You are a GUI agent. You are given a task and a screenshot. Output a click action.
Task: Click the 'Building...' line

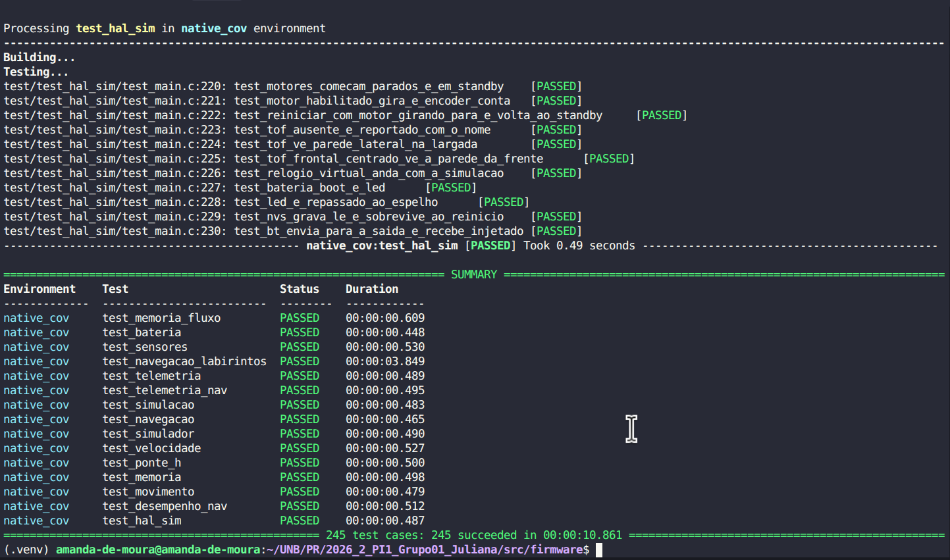(x=40, y=57)
